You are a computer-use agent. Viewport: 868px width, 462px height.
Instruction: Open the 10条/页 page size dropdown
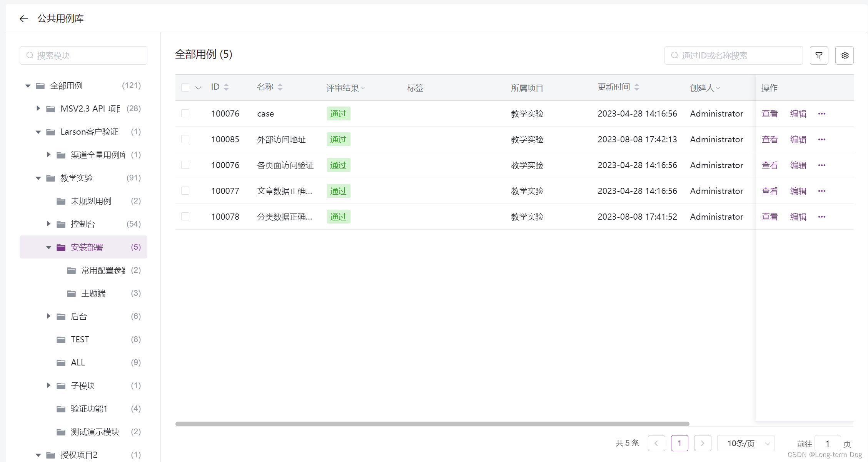click(x=746, y=443)
